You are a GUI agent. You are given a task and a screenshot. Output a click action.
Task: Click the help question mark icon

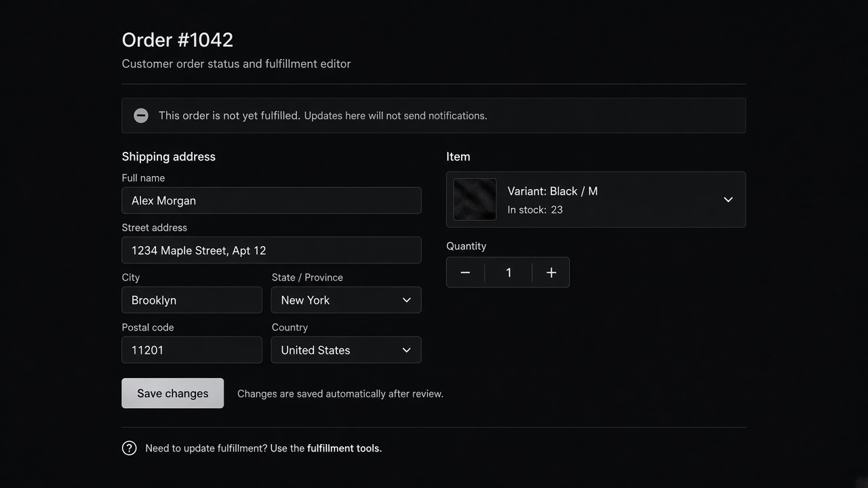point(129,448)
